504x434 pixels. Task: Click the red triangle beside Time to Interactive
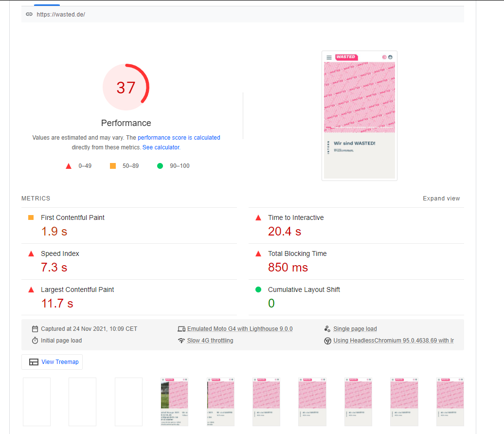[258, 217]
